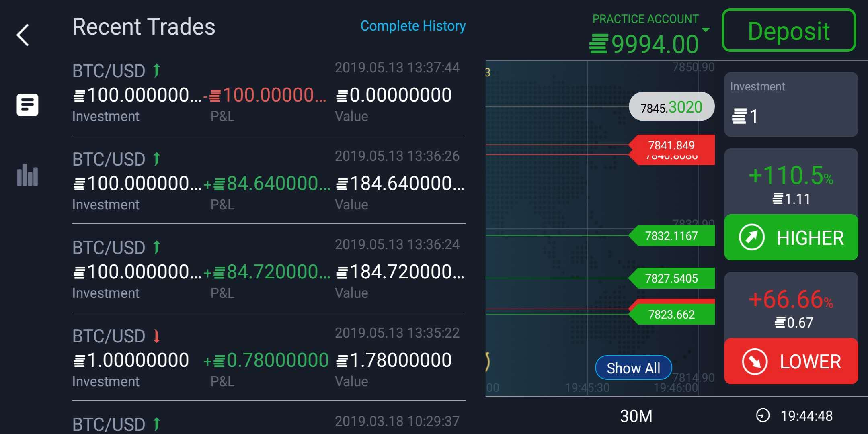This screenshot has width=868, height=434.
Task: Open the 30M timeframe selector
Action: point(636,416)
